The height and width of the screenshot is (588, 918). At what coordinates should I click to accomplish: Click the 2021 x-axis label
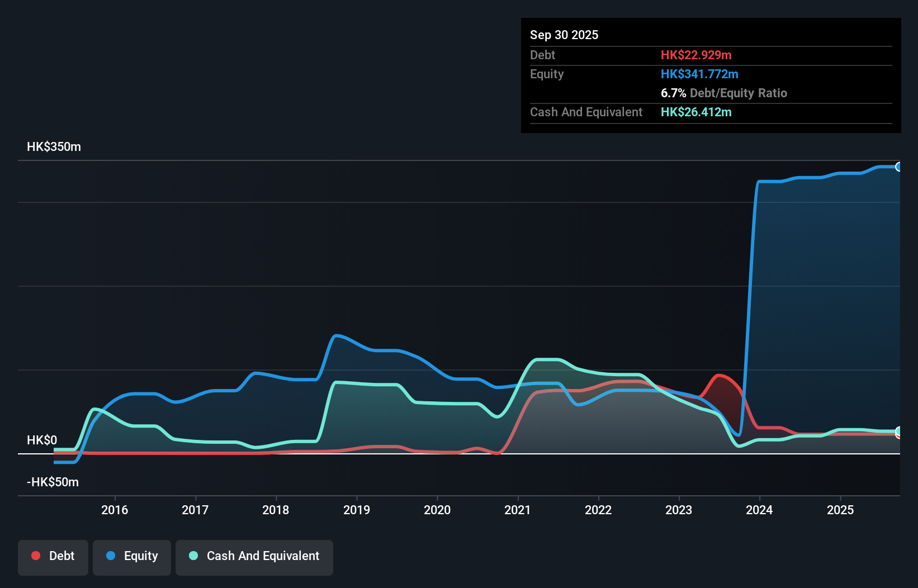tap(518, 510)
